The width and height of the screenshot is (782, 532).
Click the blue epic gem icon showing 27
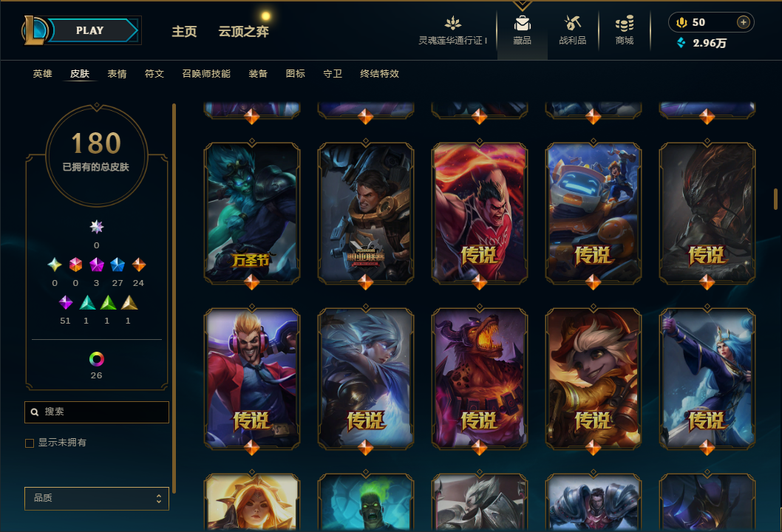pyautogui.click(x=118, y=265)
